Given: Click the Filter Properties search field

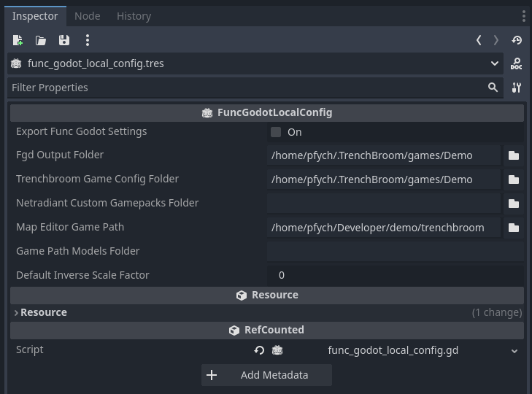Looking at the screenshot, I should [x=244, y=88].
